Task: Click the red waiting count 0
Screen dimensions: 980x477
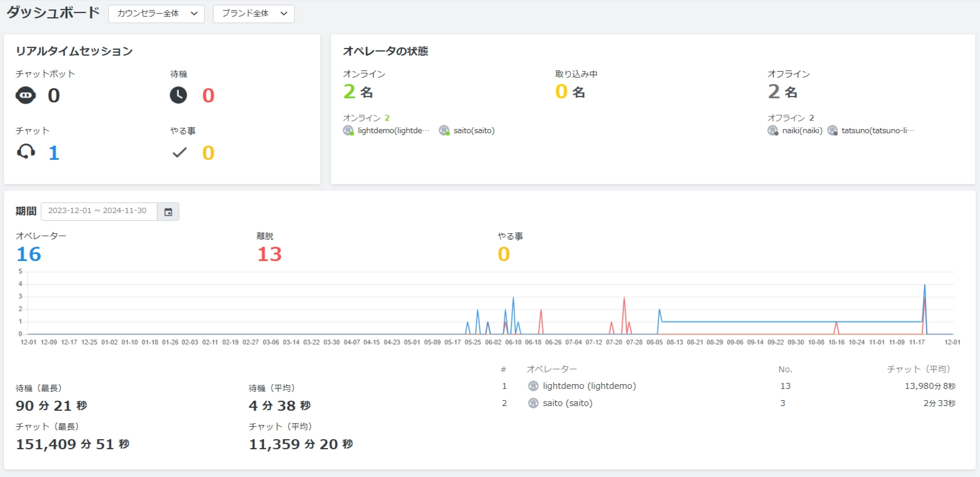Action: point(208,95)
